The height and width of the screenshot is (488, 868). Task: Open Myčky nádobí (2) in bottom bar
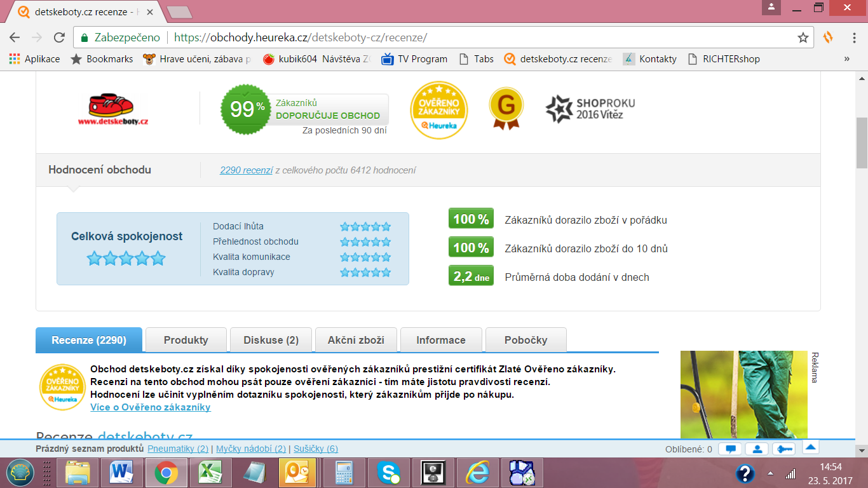[x=251, y=449]
